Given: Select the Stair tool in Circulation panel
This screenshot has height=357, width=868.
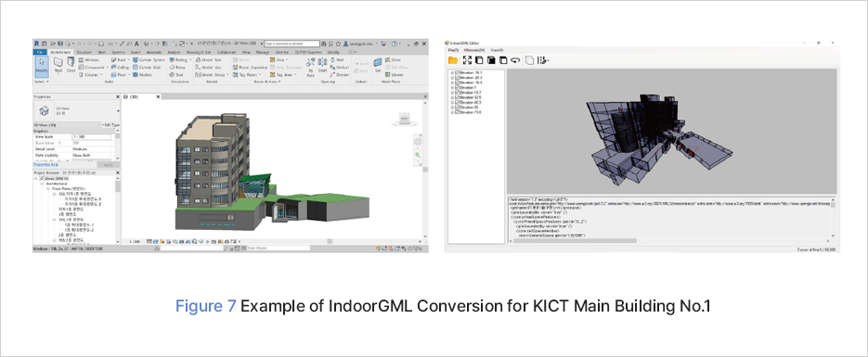Looking at the screenshot, I should coord(176,74).
